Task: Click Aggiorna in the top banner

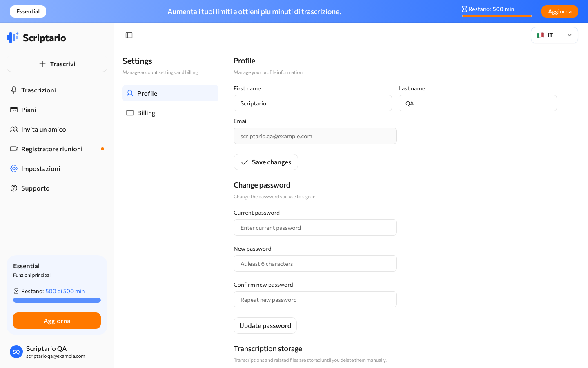Action: [x=559, y=11]
